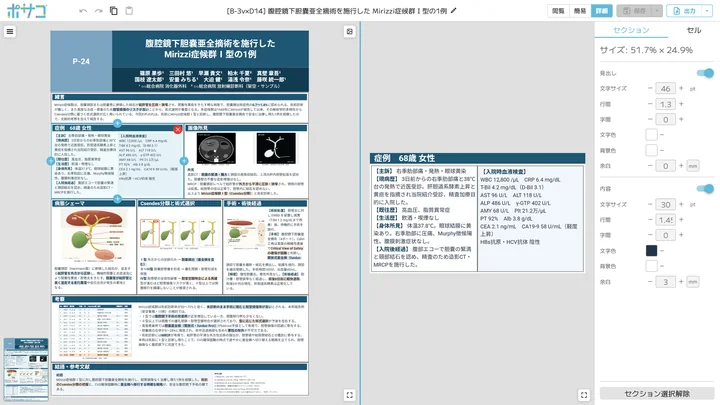Toggle the 見出し switch off
This screenshot has height=405, width=720.
pos(705,73)
